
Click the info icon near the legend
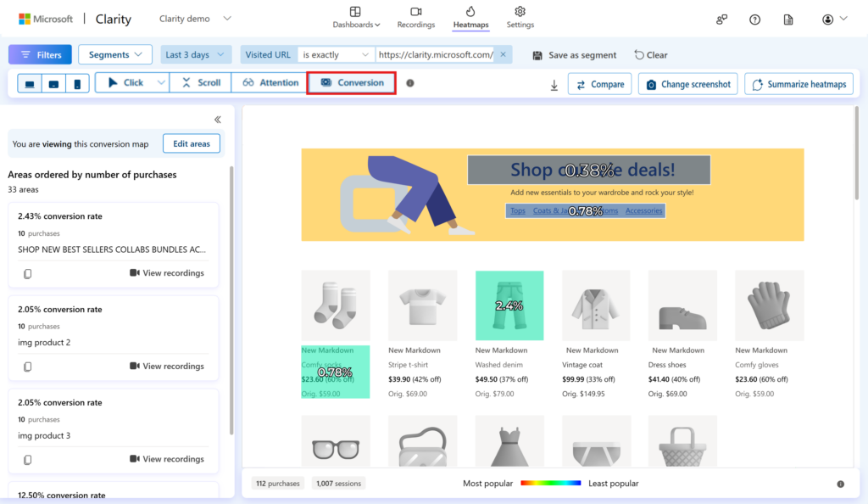click(840, 484)
